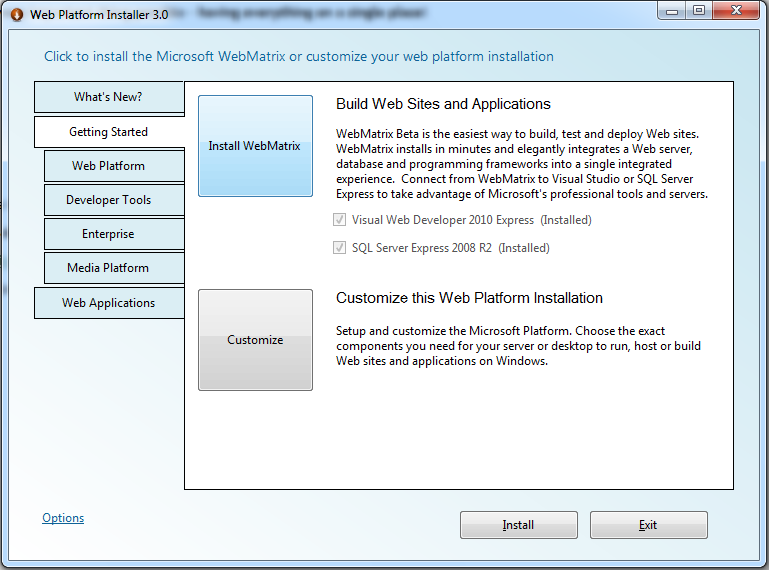Viewport: 769px width, 570px height.
Task: Click the Install button at bottom
Action: coord(518,525)
